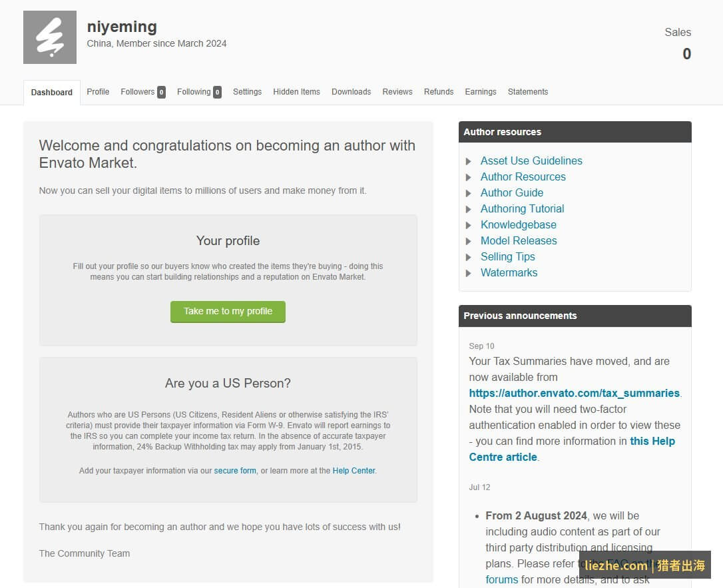The image size is (723, 588).
Task: Click the Sep 10 announcement date
Action: (x=481, y=346)
